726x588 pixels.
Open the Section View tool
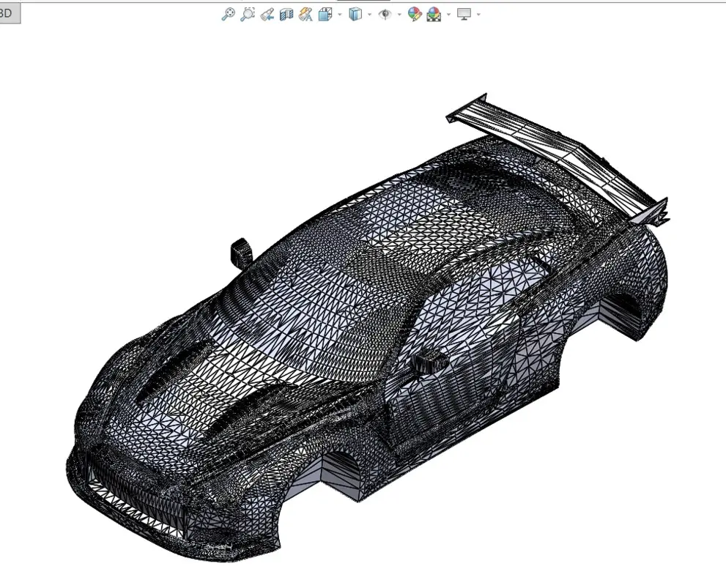[286, 15]
